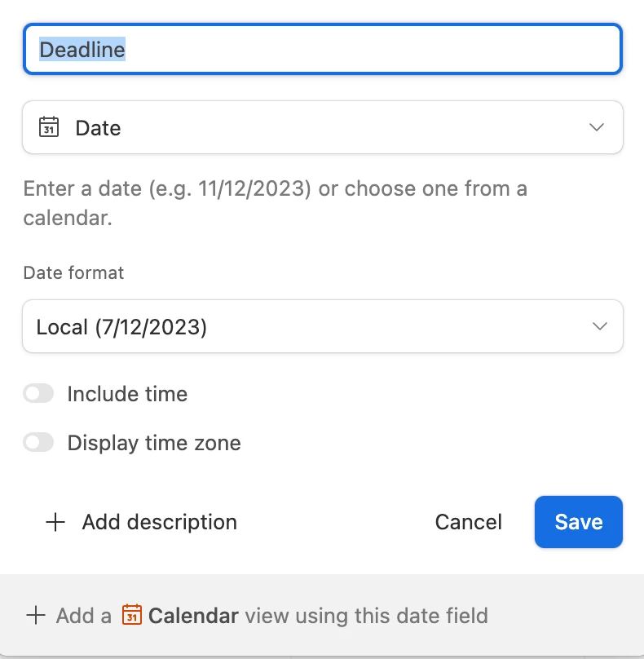Turn on the Display time zone switch

[x=38, y=442]
